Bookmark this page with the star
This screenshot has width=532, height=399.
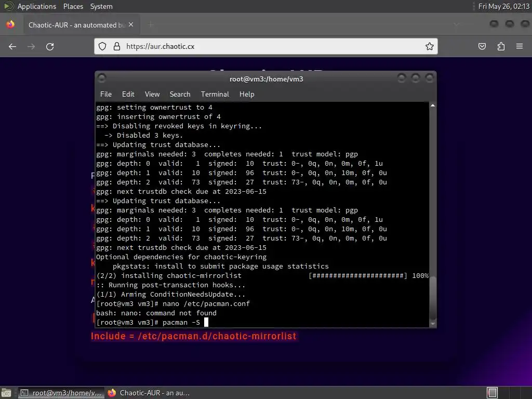(x=430, y=46)
